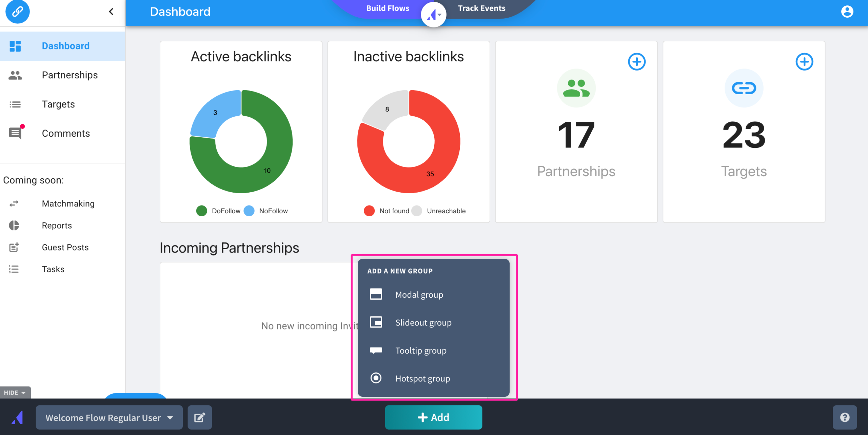Image resolution: width=868 pixels, height=435 pixels.
Task: Click the Add button in bottom bar
Action: [433, 417]
